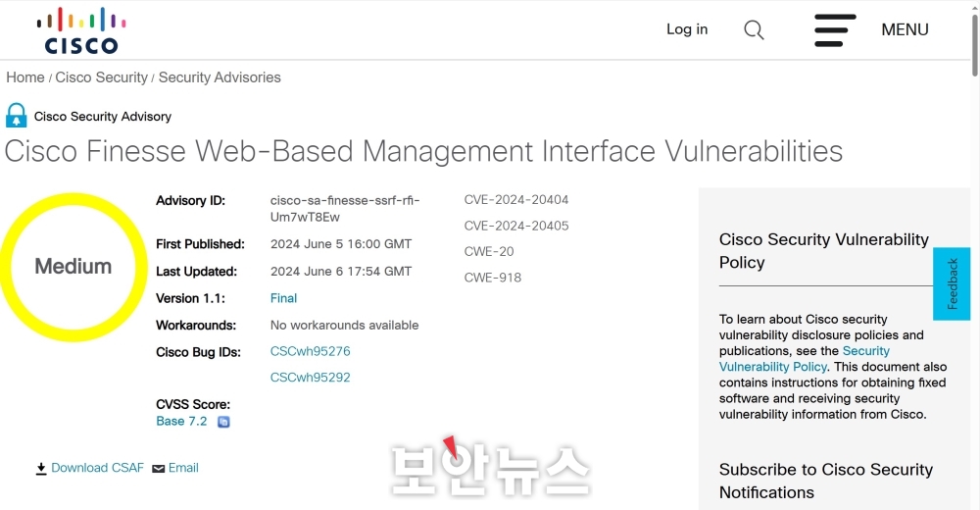The height and width of the screenshot is (510, 980).
Task: Select the Email envelope icon
Action: click(x=159, y=469)
